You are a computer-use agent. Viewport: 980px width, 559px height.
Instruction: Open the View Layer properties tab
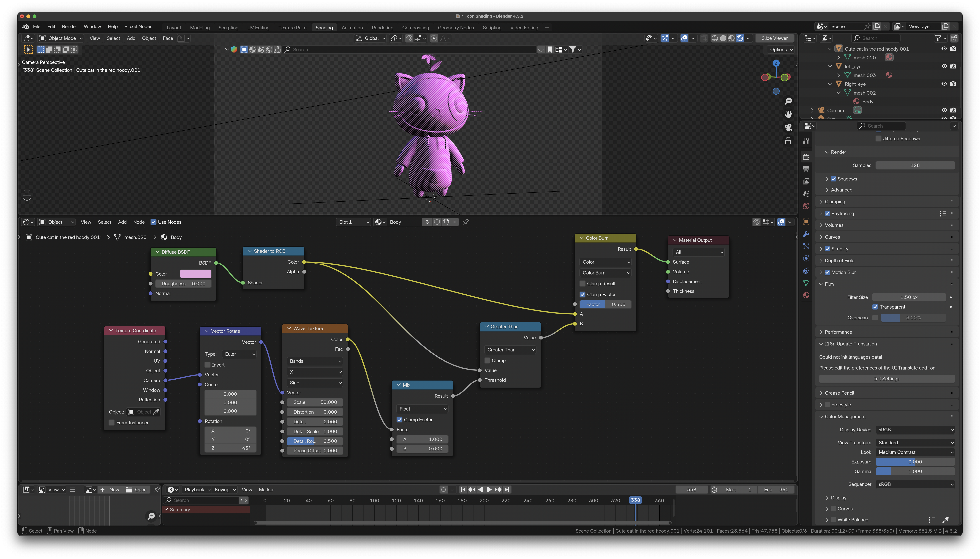(806, 181)
